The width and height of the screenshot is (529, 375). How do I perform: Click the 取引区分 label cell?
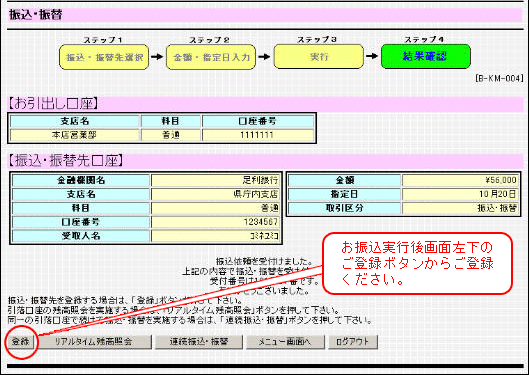click(x=344, y=208)
